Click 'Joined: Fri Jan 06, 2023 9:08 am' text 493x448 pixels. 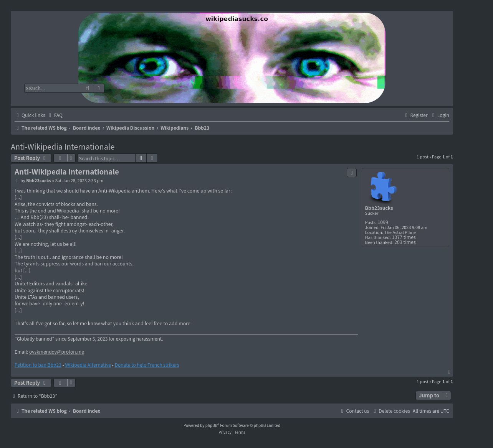click(x=396, y=227)
